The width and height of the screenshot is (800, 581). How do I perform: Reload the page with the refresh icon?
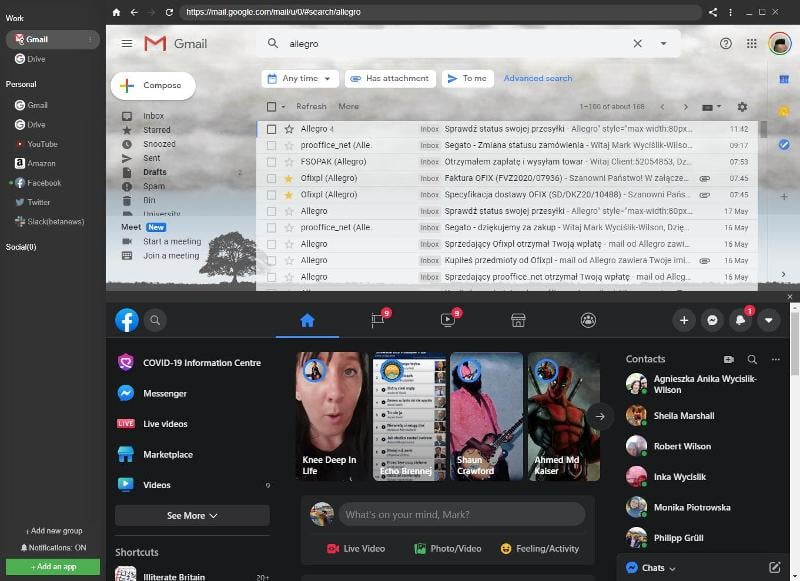tap(169, 12)
